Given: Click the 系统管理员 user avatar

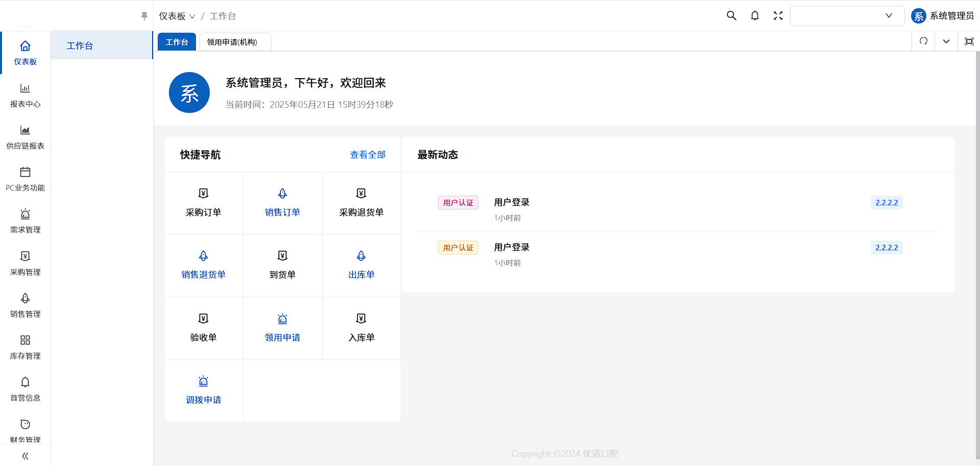Looking at the screenshot, I should tap(919, 16).
